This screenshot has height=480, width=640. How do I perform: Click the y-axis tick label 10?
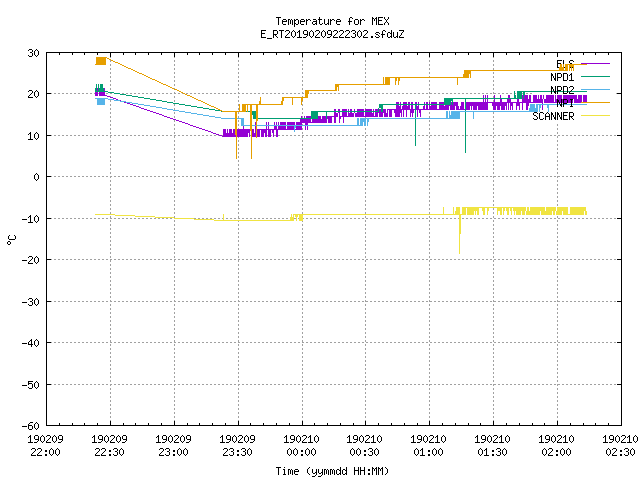click(33, 136)
